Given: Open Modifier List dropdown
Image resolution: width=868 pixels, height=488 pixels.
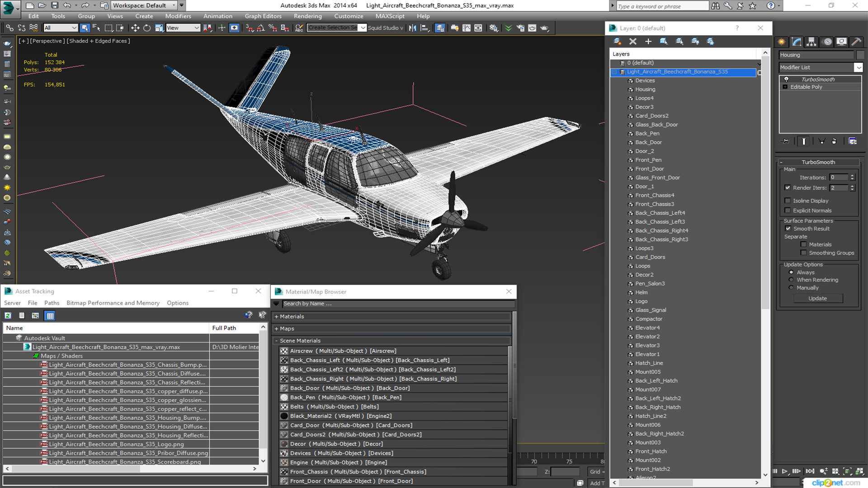Looking at the screenshot, I should pyautogui.click(x=858, y=67).
